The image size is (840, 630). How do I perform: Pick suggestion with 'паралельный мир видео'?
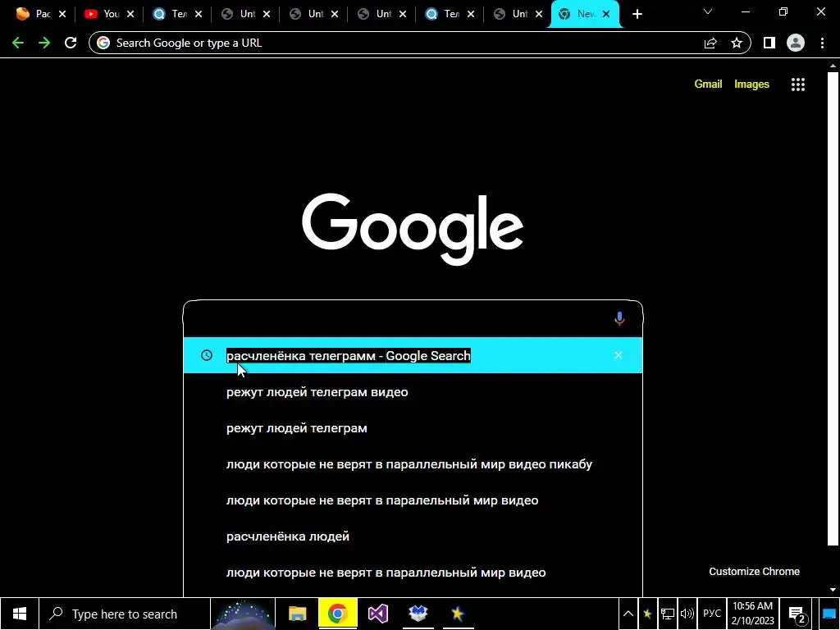[x=413, y=500]
